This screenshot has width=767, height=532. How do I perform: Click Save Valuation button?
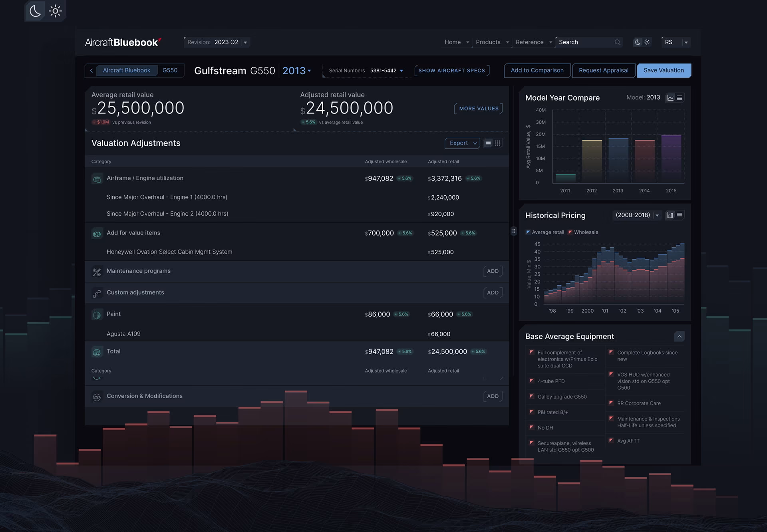click(x=664, y=70)
